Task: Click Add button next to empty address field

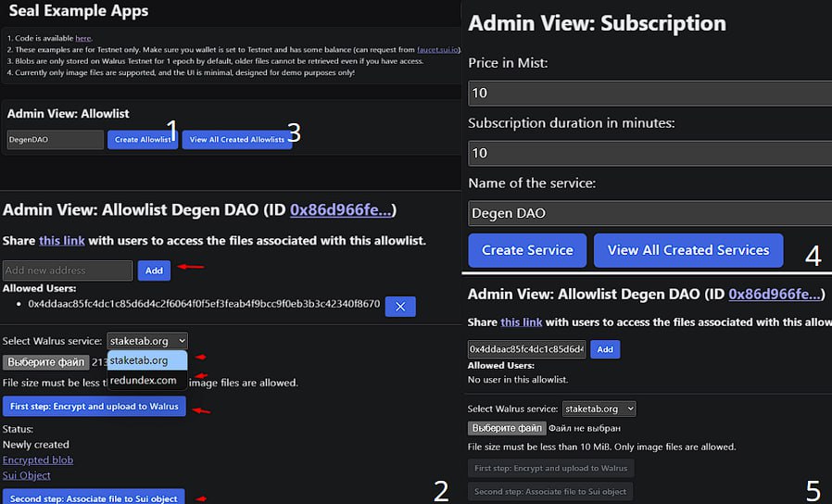Action: (154, 271)
